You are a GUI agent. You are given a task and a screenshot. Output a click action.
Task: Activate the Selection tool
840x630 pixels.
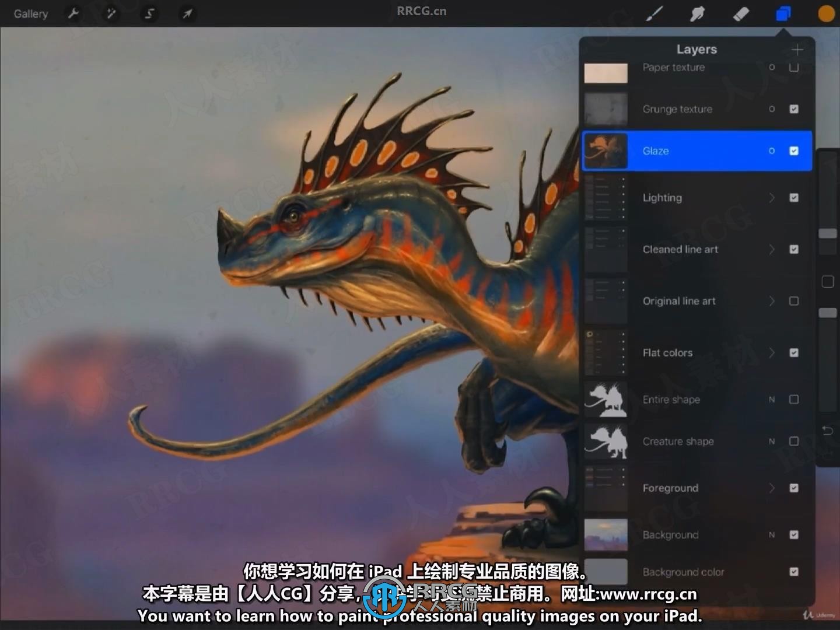(x=149, y=13)
